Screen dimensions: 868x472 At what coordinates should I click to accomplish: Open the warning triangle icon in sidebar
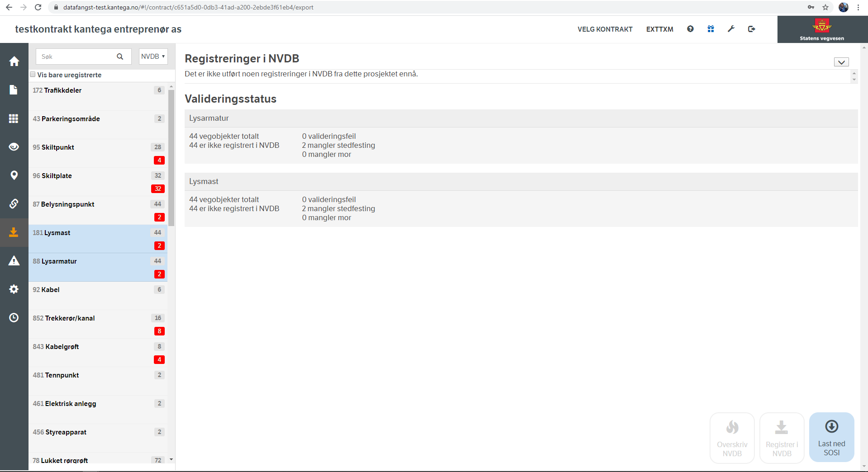(14, 260)
